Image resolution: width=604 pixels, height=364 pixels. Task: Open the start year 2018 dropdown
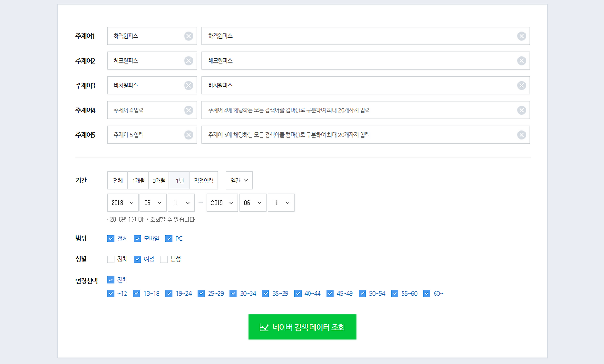[x=123, y=203]
